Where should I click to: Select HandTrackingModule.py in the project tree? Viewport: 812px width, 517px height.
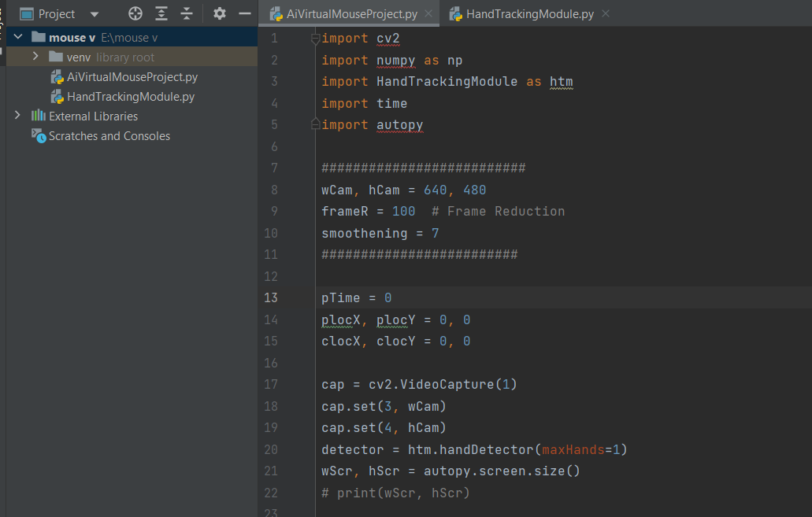pyautogui.click(x=131, y=97)
